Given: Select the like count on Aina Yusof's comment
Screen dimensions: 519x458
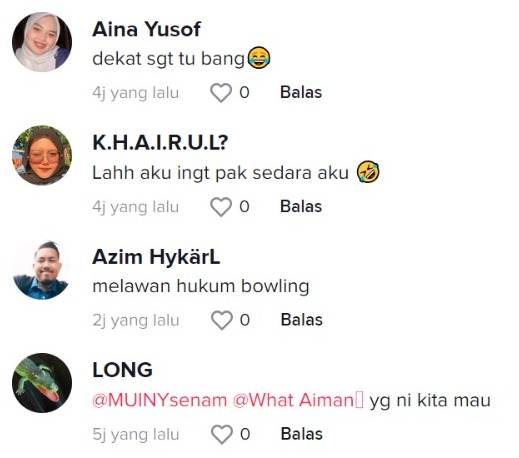Looking at the screenshot, I should point(244,93).
